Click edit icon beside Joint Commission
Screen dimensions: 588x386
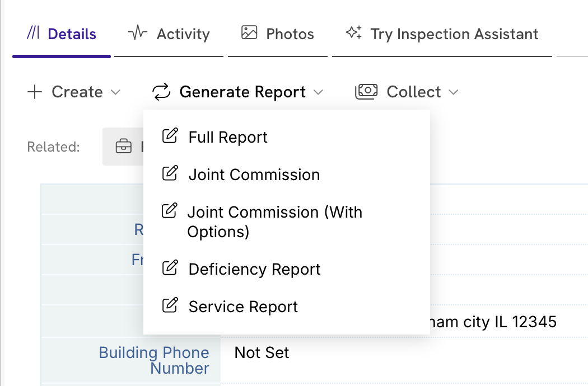(170, 173)
